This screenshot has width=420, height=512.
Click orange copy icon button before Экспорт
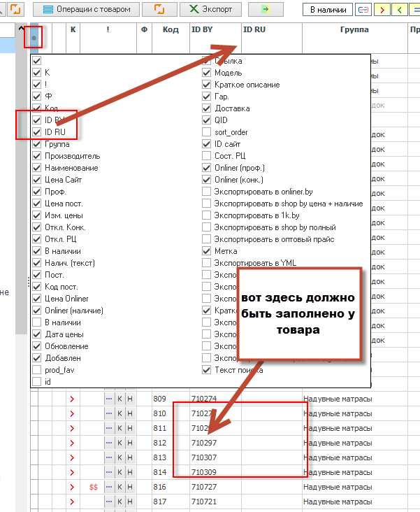pos(159,9)
